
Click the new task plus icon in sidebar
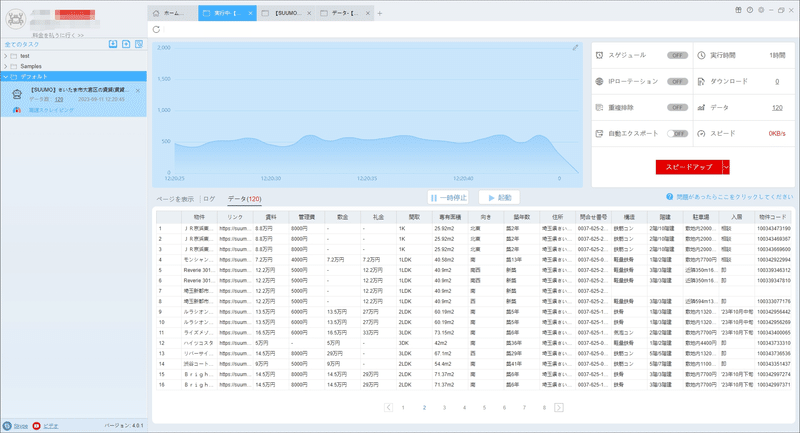pos(126,44)
